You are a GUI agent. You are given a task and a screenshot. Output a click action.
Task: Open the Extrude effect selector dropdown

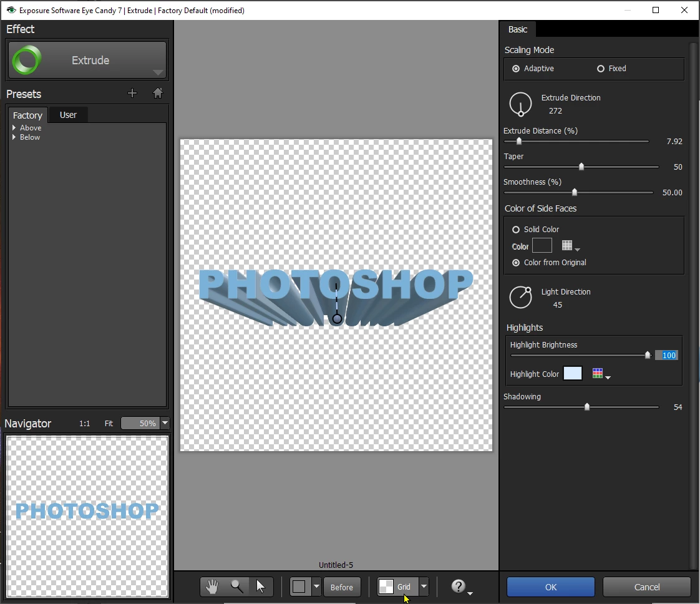(x=87, y=61)
